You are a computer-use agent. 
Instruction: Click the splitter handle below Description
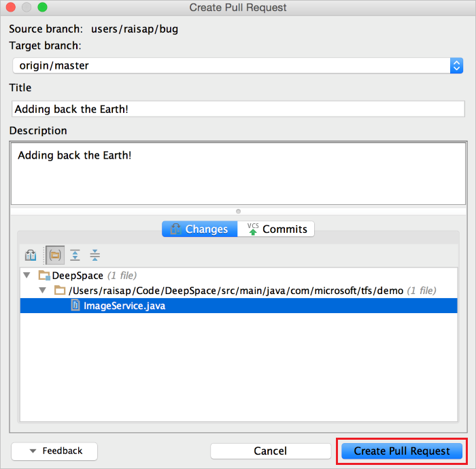click(238, 211)
